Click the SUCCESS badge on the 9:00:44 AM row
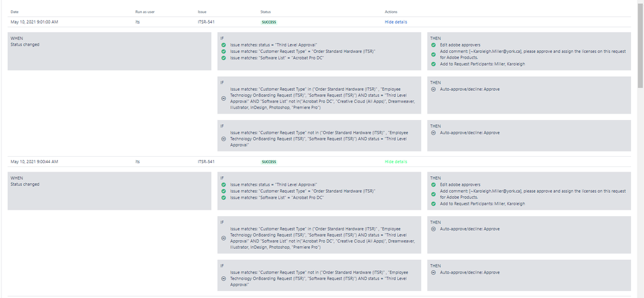This screenshot has width=644, height=298. (269, 162)
